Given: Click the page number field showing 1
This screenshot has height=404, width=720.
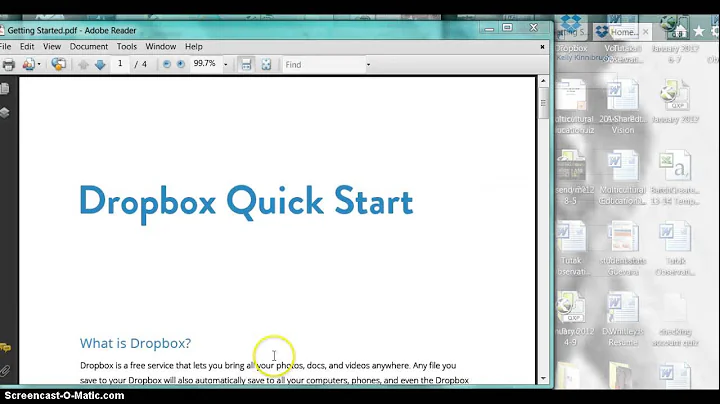Looking at the screenshot, I should pos(120,64).
